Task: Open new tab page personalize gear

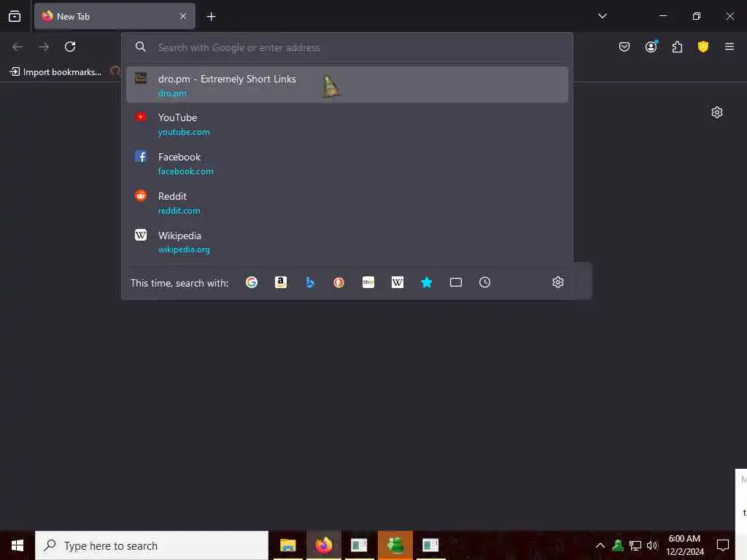Action: [x=717, y=112]
